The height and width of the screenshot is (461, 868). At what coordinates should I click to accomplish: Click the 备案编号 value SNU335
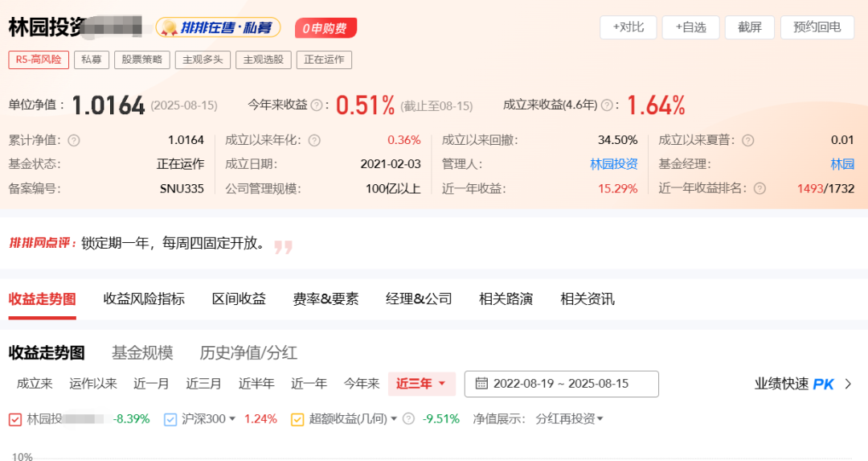click(x=182, y=189)
